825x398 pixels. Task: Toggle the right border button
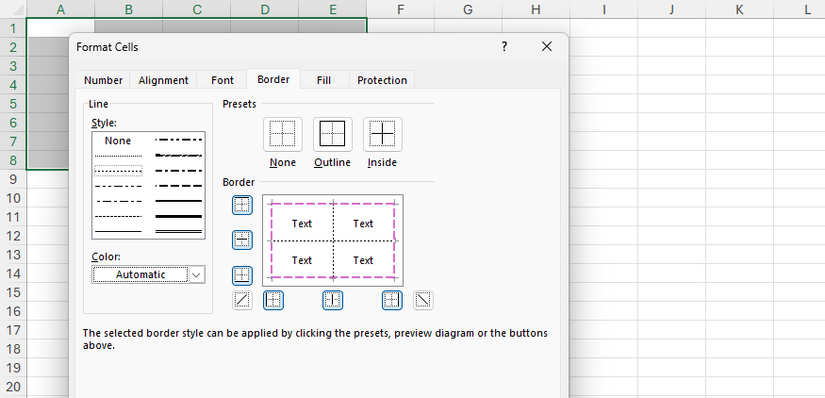(392, 300)
